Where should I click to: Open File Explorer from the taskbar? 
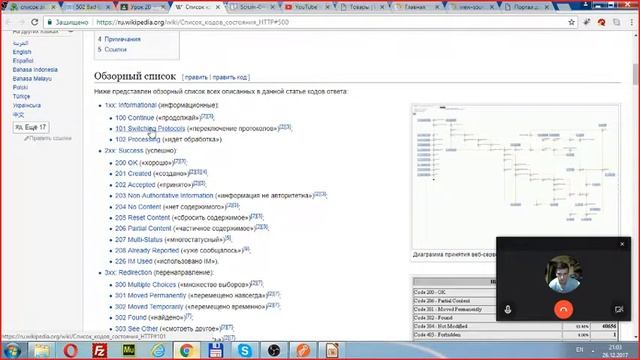pos(41,351)
